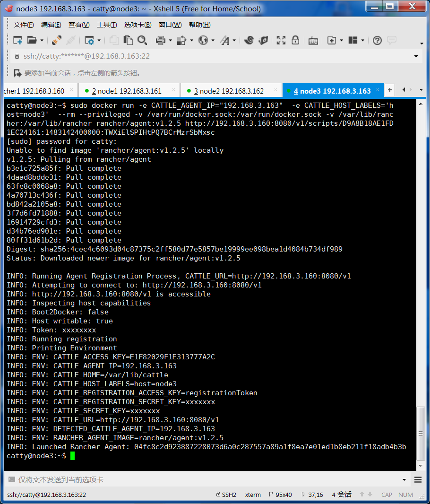Image resolution: width=430 pixels, height=504 pixels.
Task: Open the compose bar hamburger menu
Action: [418, 480]
